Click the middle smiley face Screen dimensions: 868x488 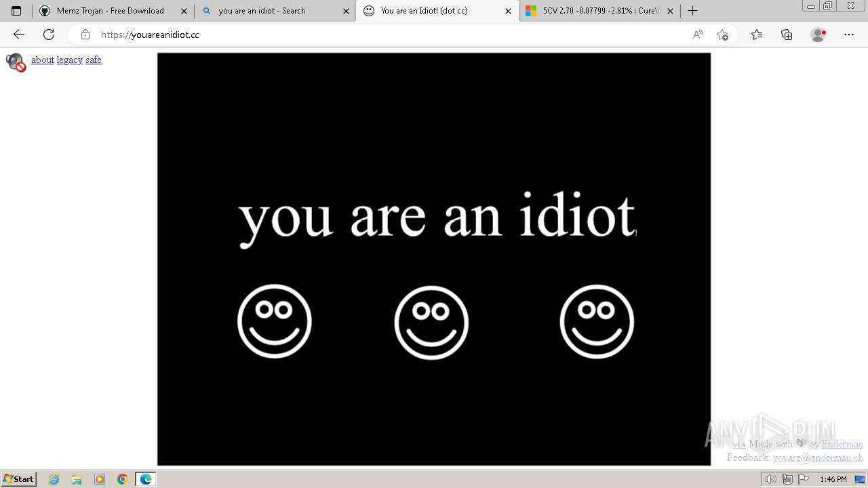tap(431, 322)
